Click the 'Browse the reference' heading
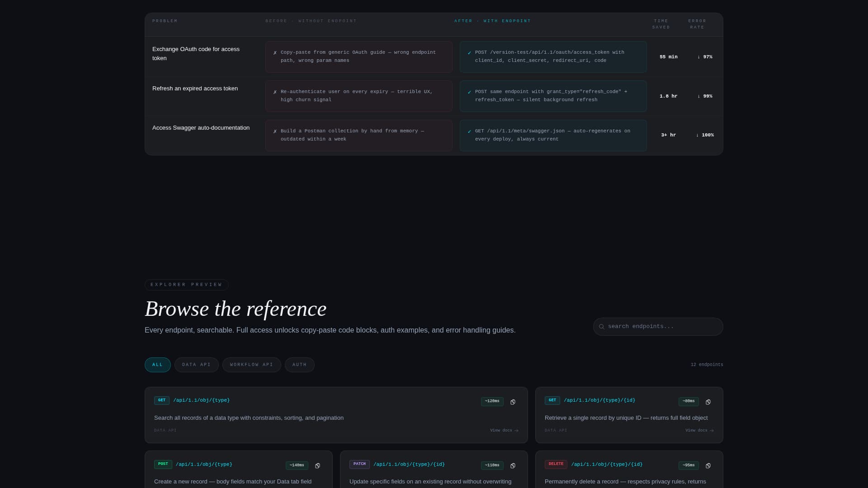 pos(236,309)
